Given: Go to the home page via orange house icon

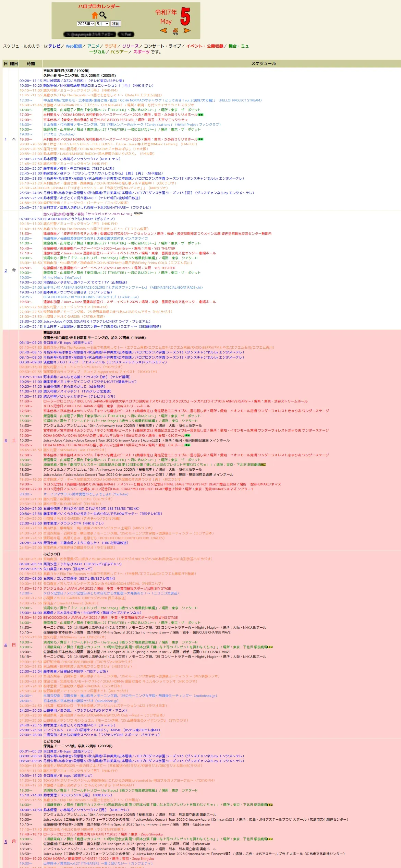Looking at the screenshot, I should pos(95,15).
